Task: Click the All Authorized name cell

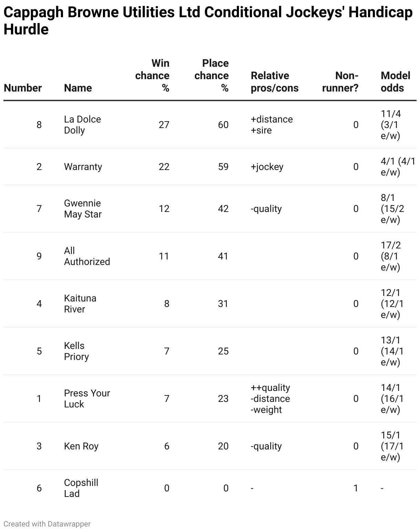Action: click(87, 256)
